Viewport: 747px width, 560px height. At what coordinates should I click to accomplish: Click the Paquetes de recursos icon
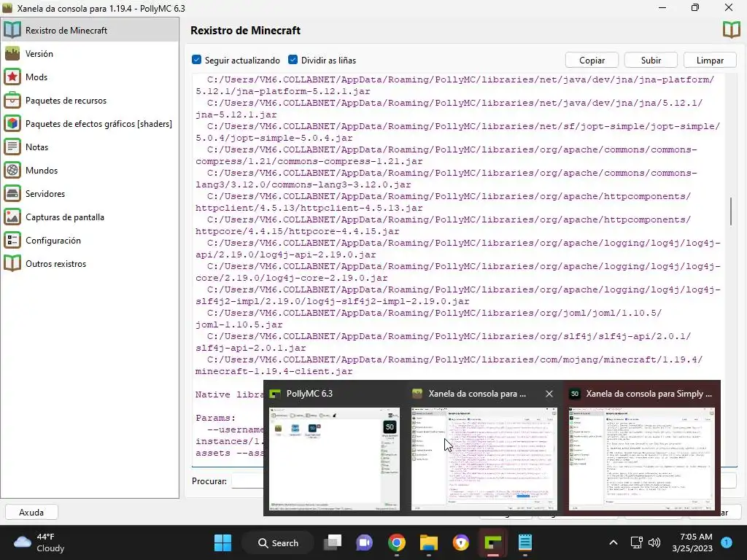(12, 100)
